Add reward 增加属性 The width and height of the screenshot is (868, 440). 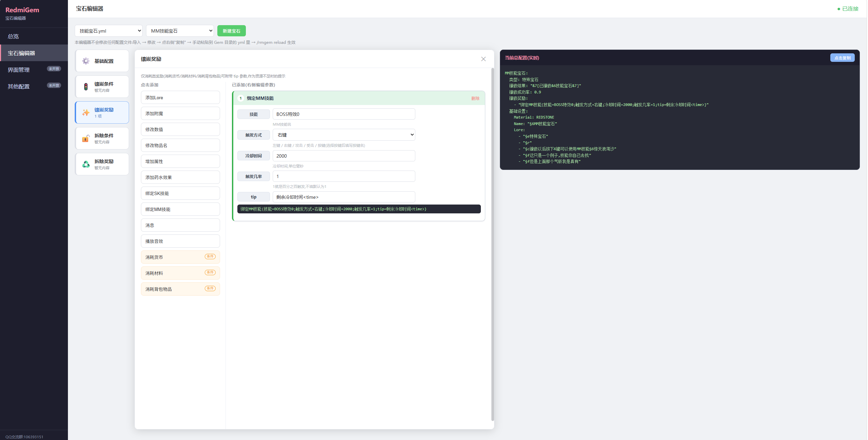pyautogui.click(x=180, y=161)
